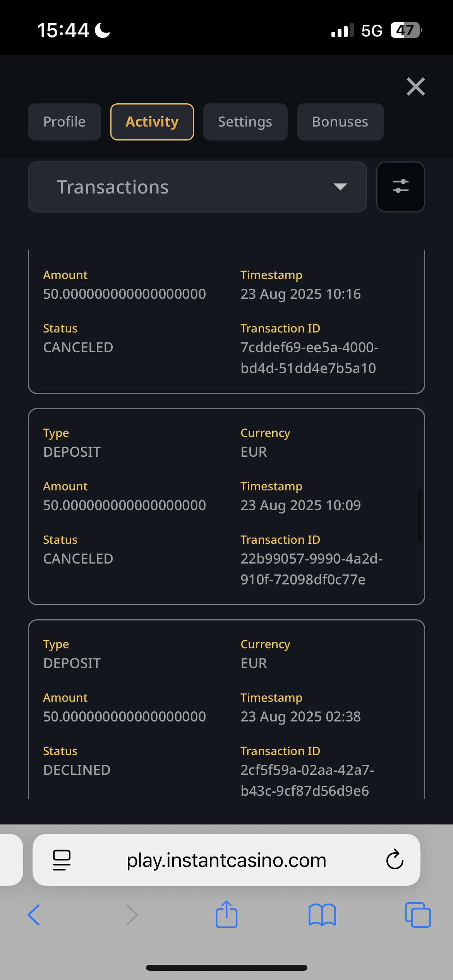Show all open Safari tabs
Image resolution: width=453 pixels, height=980 pixels.
click(418, 915)
